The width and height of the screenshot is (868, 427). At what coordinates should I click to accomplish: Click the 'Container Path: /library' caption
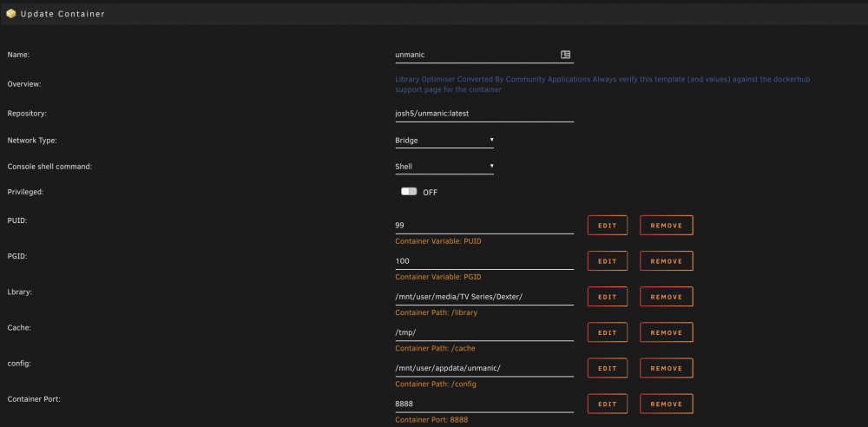tap(437, 313)
